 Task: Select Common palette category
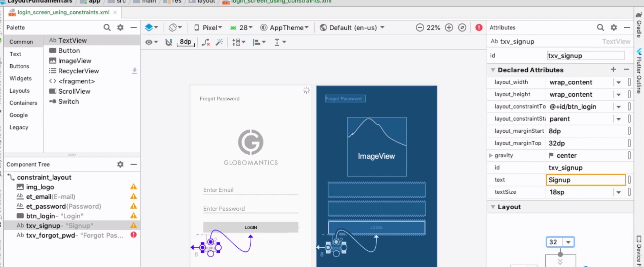coord(21,42)
